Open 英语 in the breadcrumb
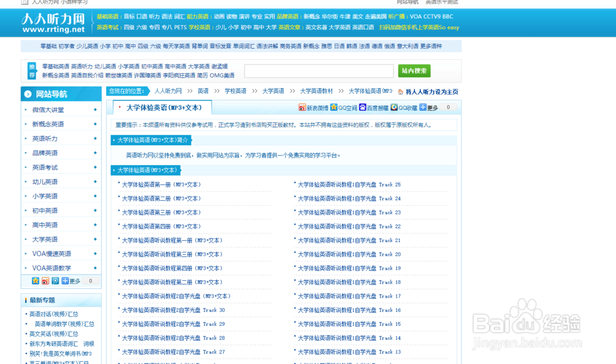 coord(203,91)
